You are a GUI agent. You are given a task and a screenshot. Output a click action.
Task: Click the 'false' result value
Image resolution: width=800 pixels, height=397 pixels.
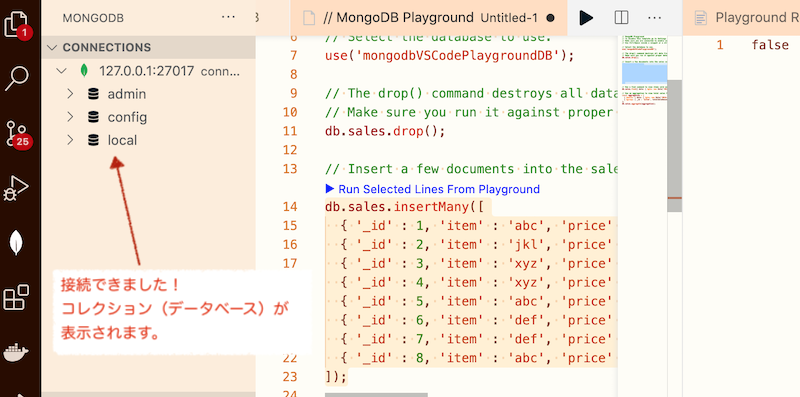point(770,45)
